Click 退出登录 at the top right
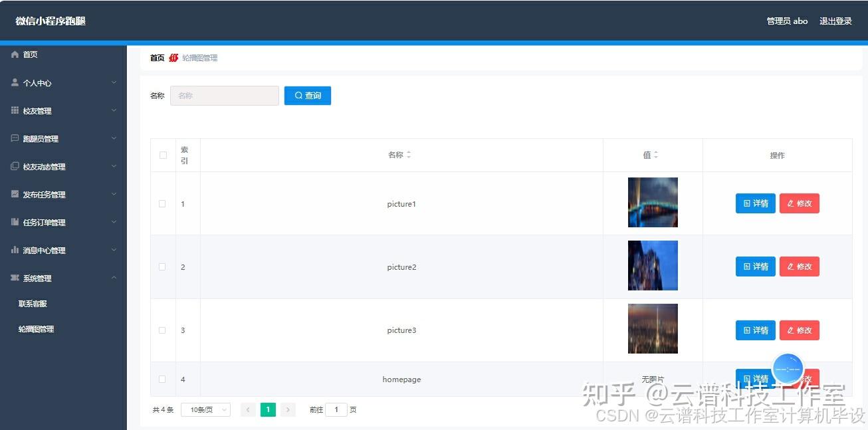The image size is (868, 430). pos(835,21)
